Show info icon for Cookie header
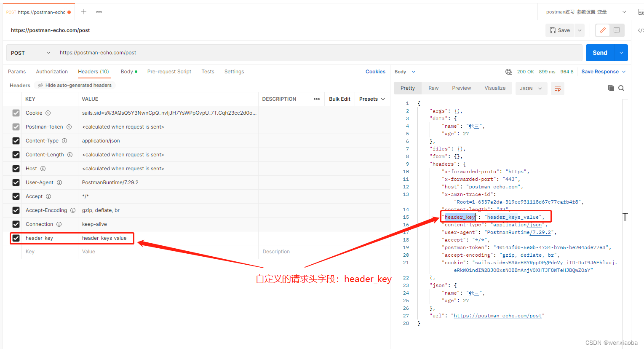This screenshot has height=349, width=644. [x=48, y=113]
